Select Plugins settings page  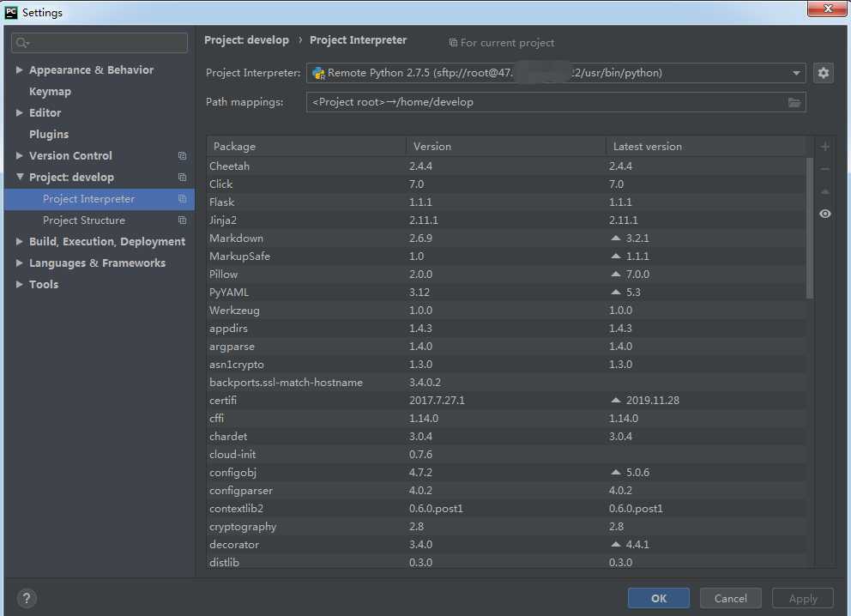point(49,135)
